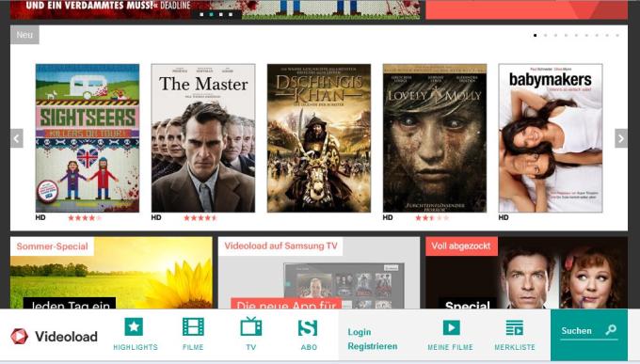This screenshot has width=640, height=364.
Task: Click the Login link
Action: click(360, 332)
